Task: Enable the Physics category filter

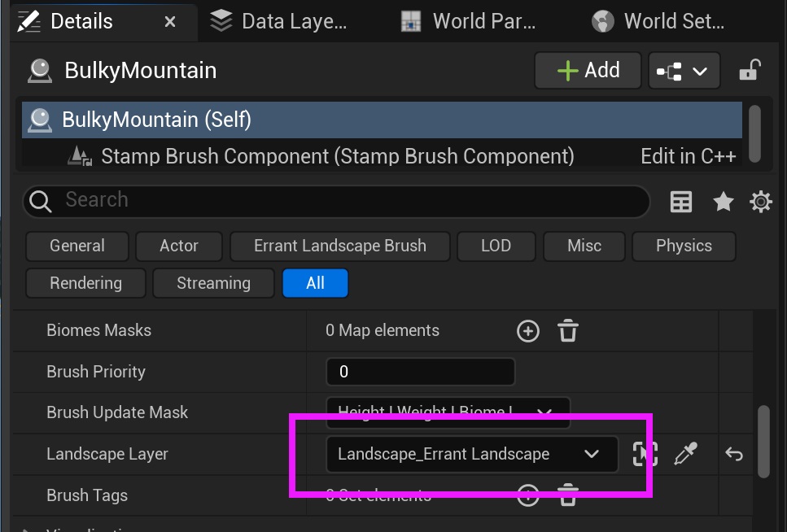Action: click(x=683, y=246)
